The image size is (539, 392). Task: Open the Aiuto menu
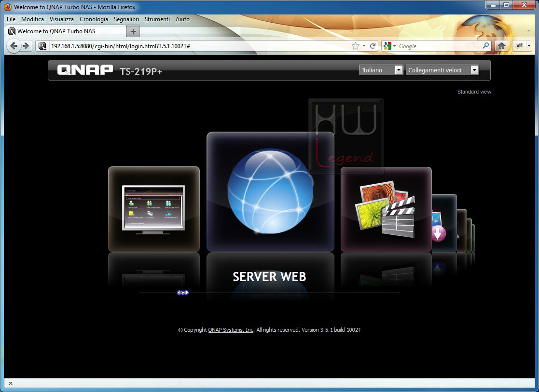182,19
